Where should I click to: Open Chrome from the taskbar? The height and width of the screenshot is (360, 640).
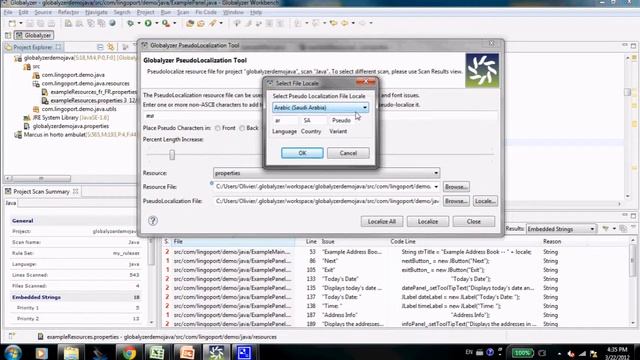point(129,352)
